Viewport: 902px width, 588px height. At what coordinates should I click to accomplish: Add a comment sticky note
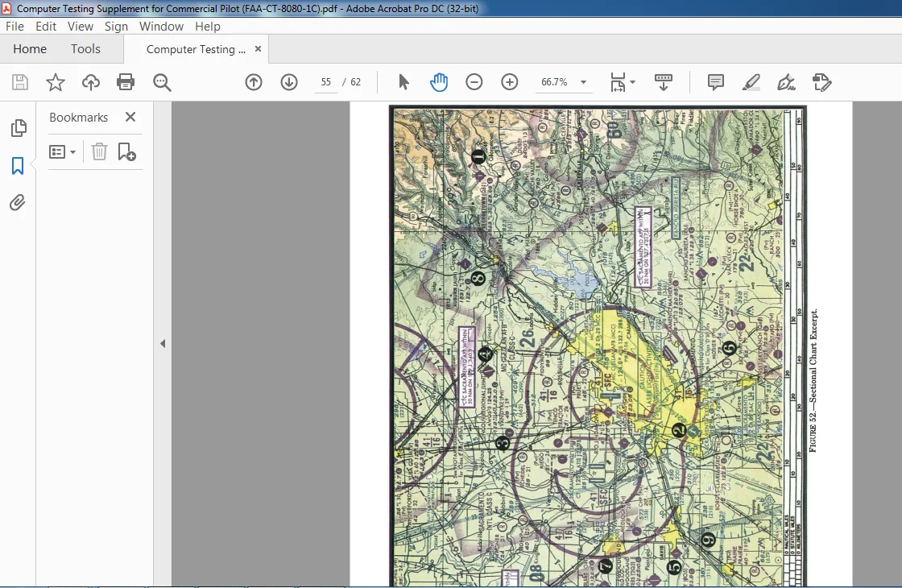pyautogui.click(x=715, y=82)
